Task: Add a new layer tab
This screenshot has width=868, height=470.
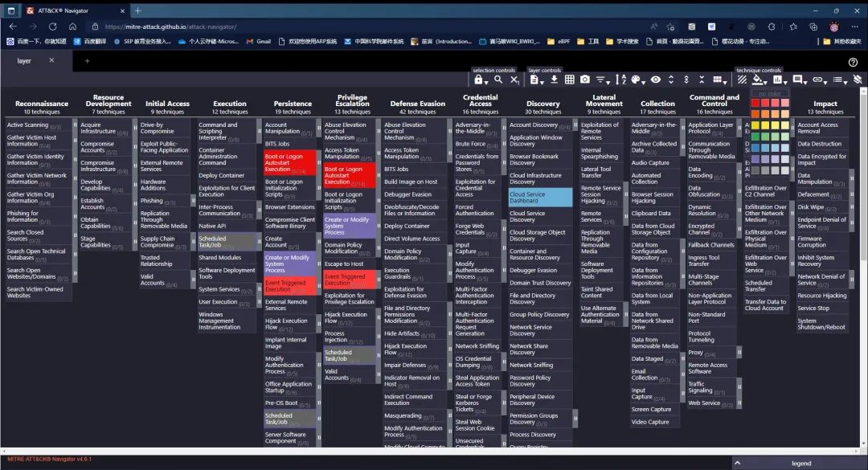Action: coord(87,61)
